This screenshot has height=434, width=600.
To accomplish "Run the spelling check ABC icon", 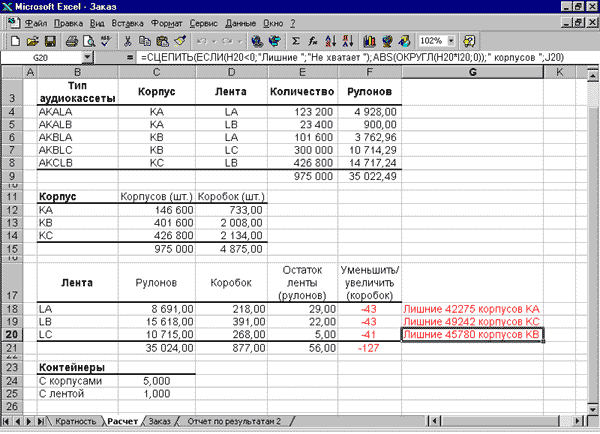I will coord(106,41).
